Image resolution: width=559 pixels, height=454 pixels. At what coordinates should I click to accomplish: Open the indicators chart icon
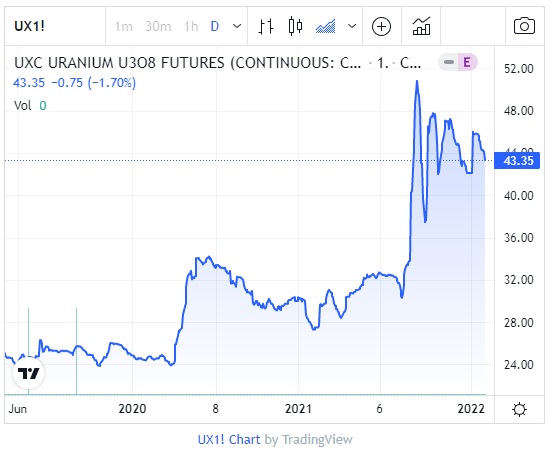coord(421,26)
